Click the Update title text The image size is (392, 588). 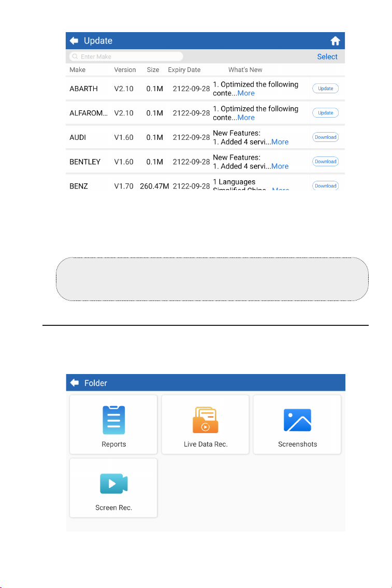pos(98,40)
